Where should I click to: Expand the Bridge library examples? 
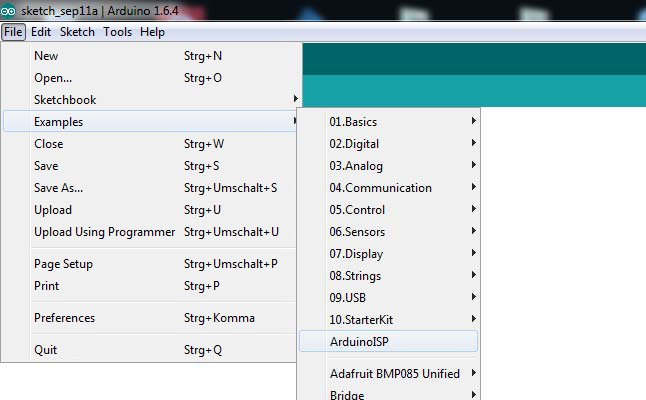389,393
